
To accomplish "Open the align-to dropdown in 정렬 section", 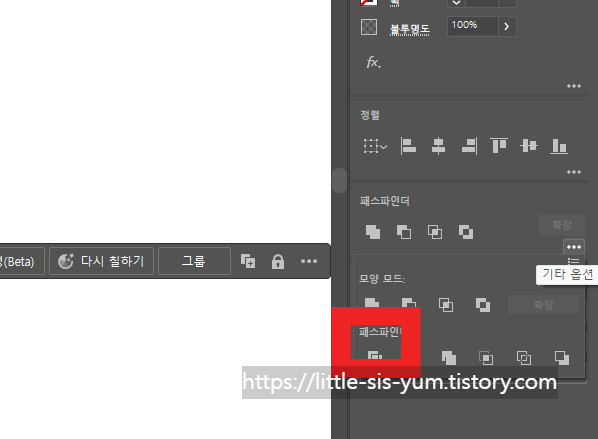I will tap(375, 146).
